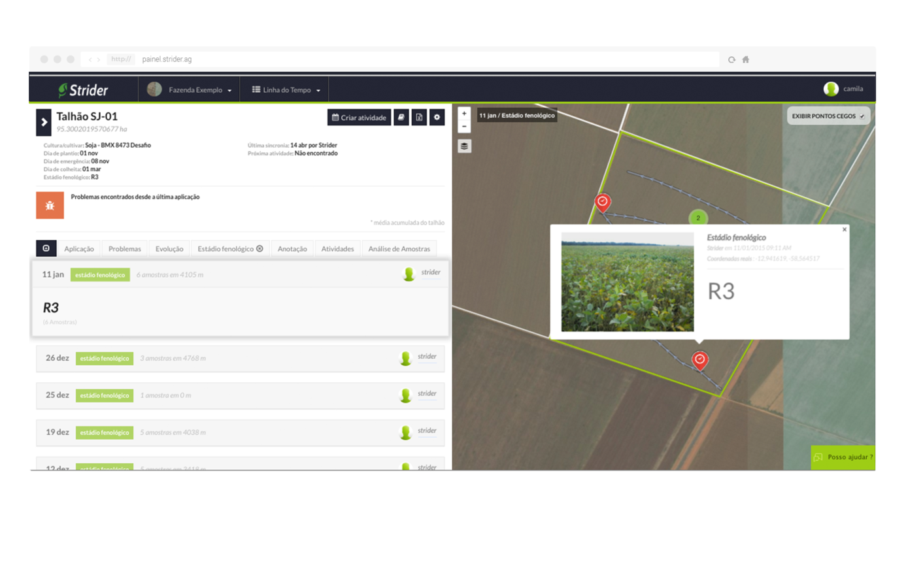Image resolution: width=906 pixels, height=588 pixels.
Task: Open the Fazenda Exemplo farm dropdown
Action: 190,90
